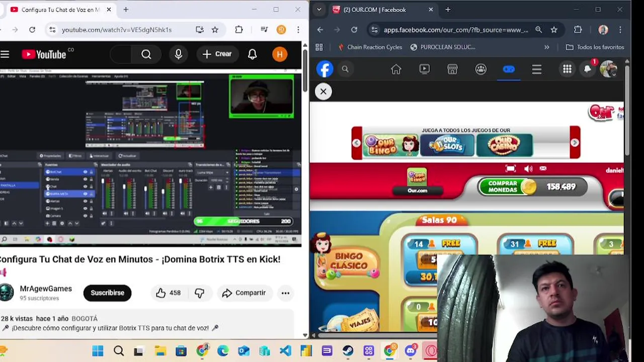Screen dimensions: 644x362
Task: Reload the YouTube page
Action: [x=32, y=30]
